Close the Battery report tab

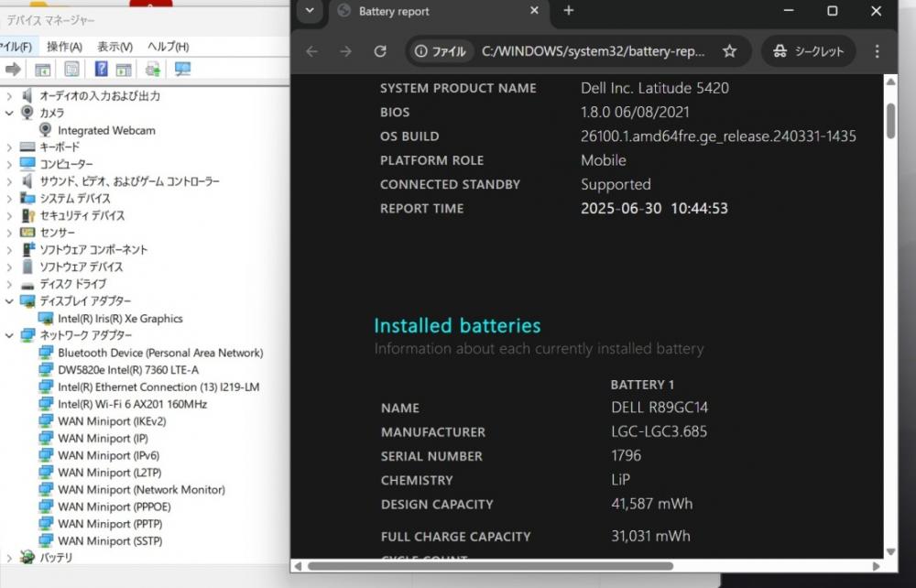534,10
